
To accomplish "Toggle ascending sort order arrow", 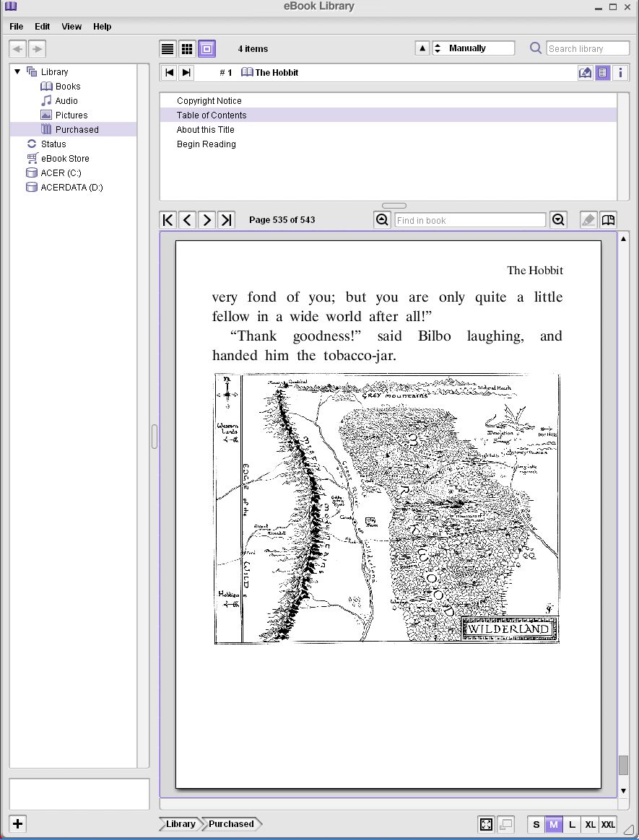I will point(422,48).
